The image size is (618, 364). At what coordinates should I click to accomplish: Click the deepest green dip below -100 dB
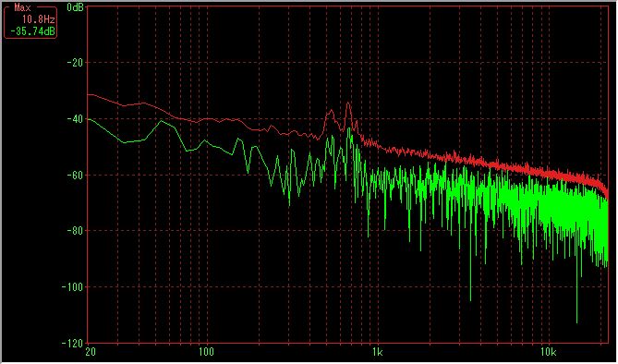tap(577, 322)
